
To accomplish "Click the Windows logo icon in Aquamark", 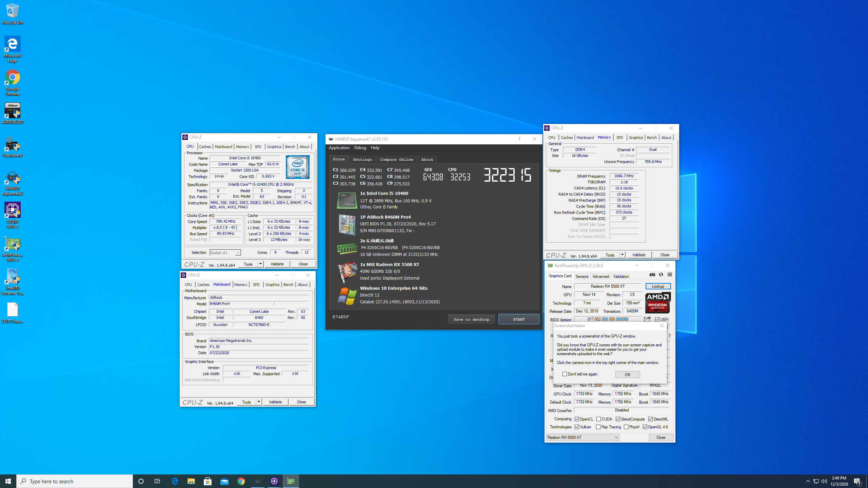I will click(x=347, y=296).
